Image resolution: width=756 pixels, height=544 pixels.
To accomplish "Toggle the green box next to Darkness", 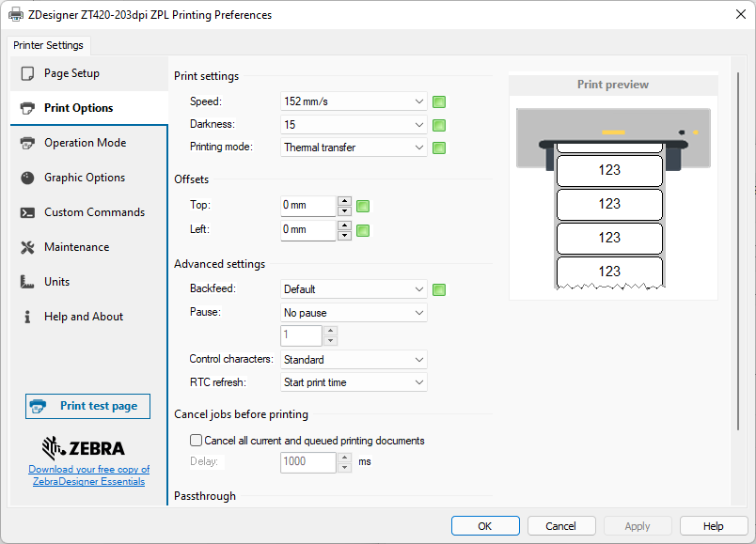I will (438, 125).
